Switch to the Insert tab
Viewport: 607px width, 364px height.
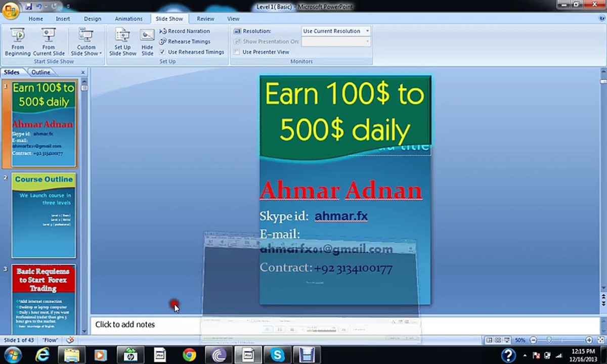[63, 19]
